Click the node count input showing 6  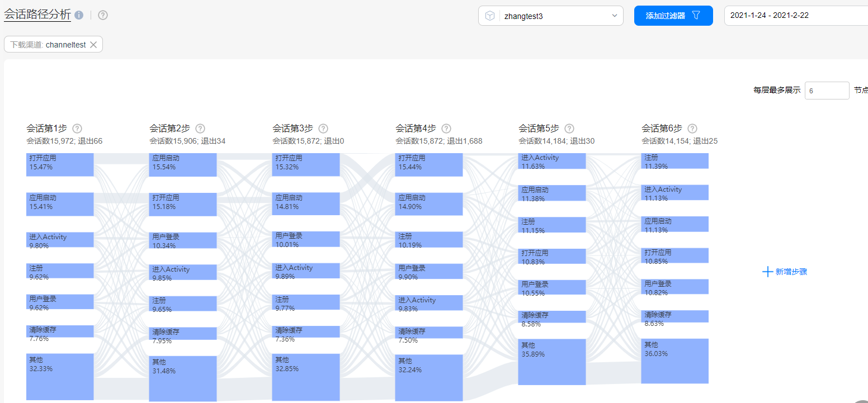point(827,90)
